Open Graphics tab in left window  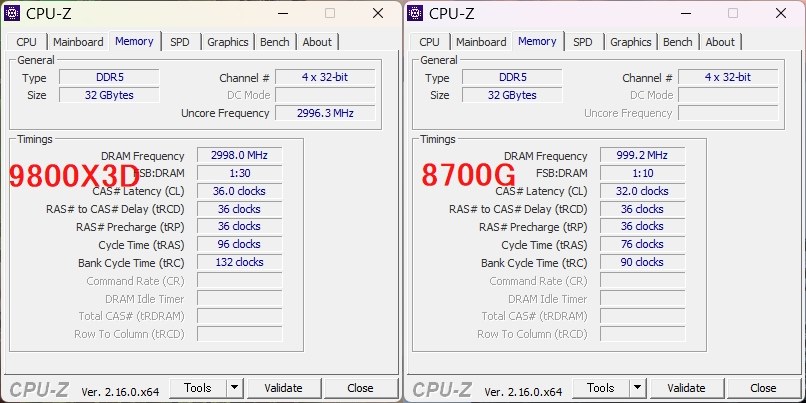coord(228,42)
